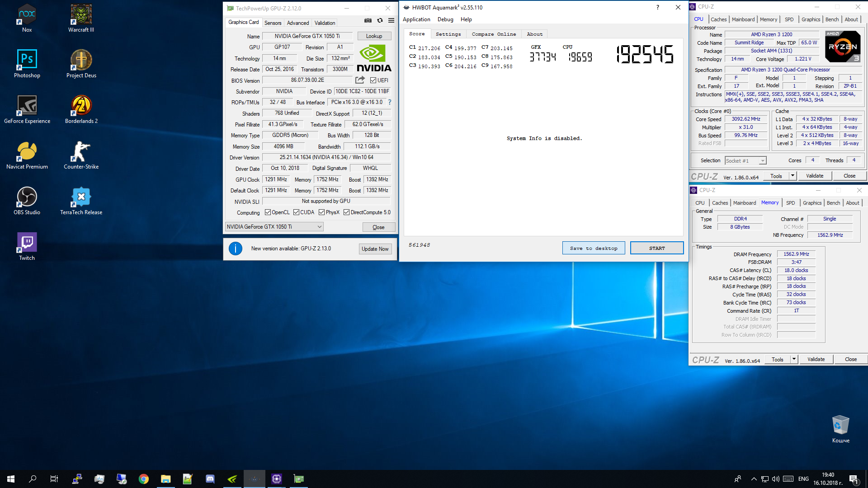Open the Application menu in Aquamark

click(416, 19)
